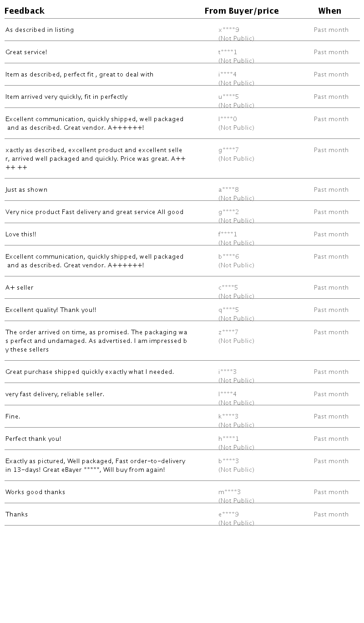Select the "Great service!" feedback comment

pos(26,52)
